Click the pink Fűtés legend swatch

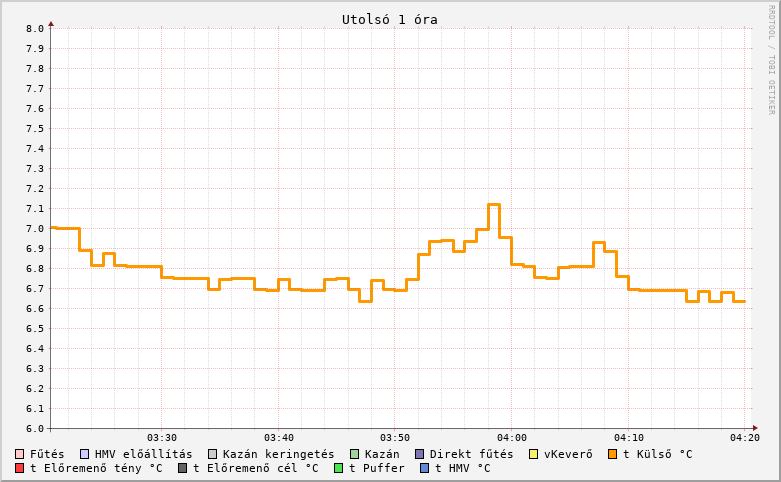click(20, 454)
